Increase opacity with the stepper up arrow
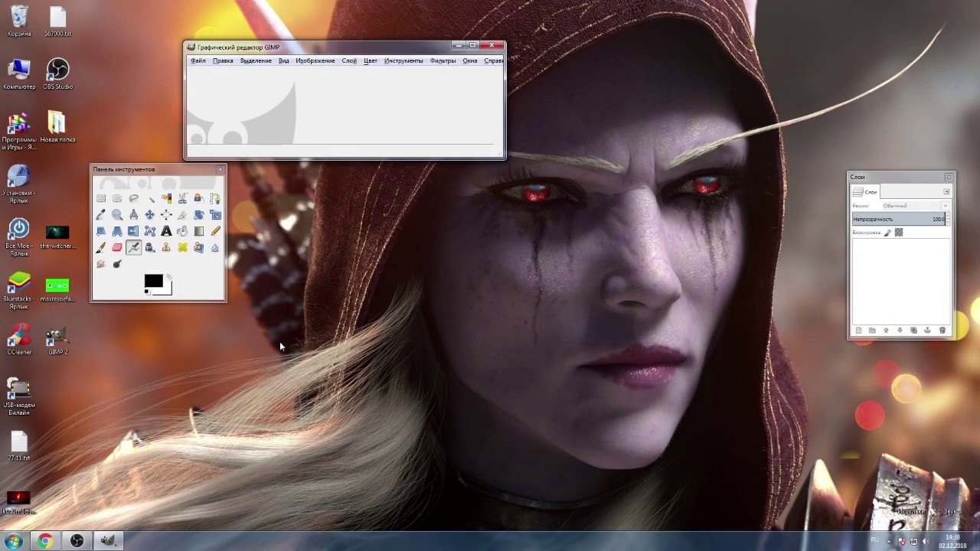The width and height of the screenshot is (980, 551). pyautogui.click(x=948, y=216)
